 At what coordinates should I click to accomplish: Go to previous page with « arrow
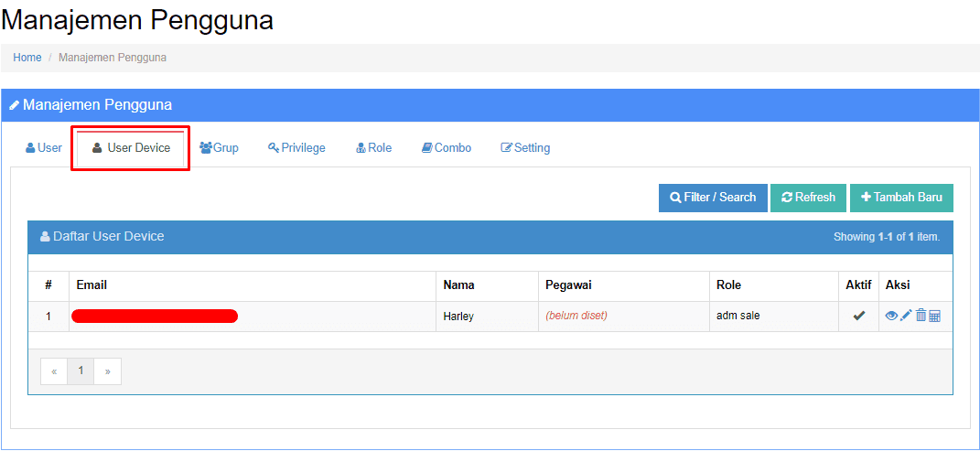coord(54,371)
